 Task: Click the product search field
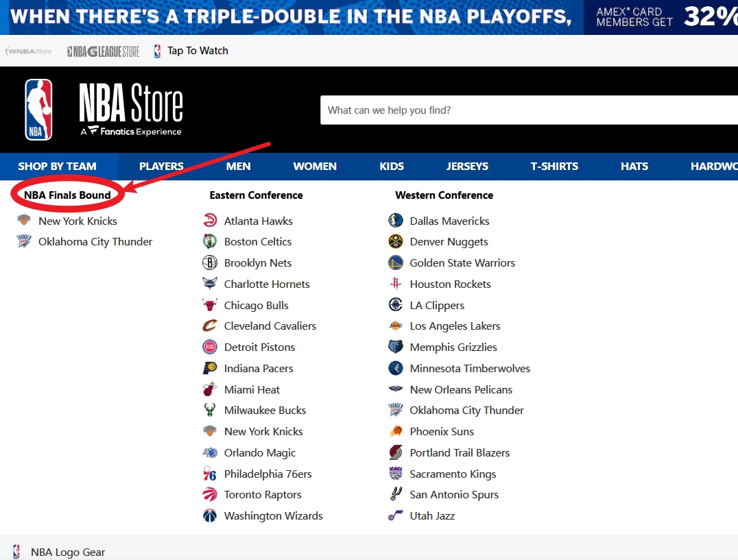(x=529, y=110)
